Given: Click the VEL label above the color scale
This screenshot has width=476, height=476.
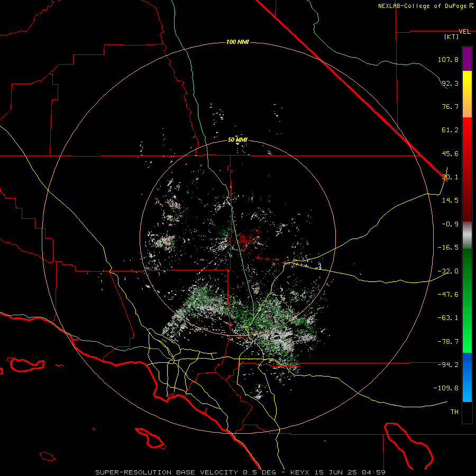Looking at the screenshot, I should click(x=465, y=32).
